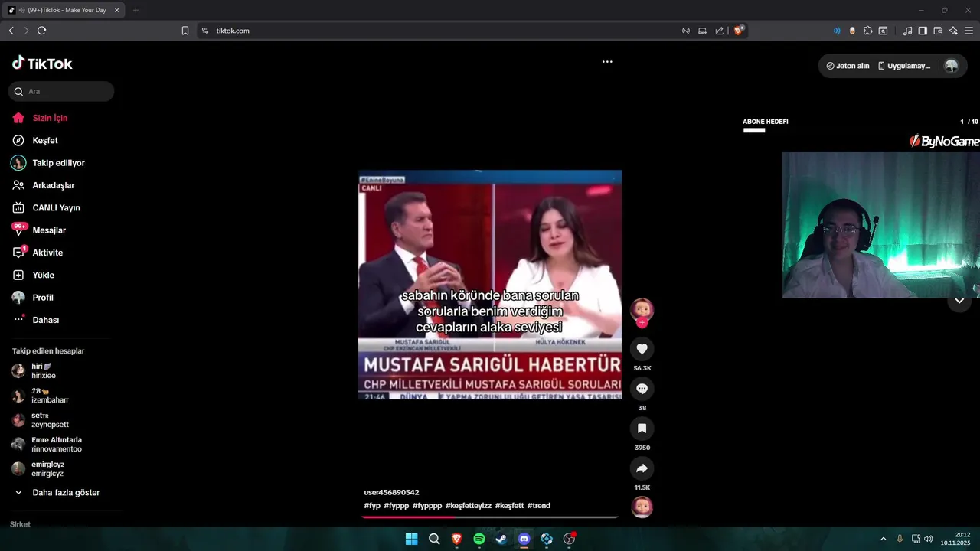Open Discord from taskbar

coord(524,539)
